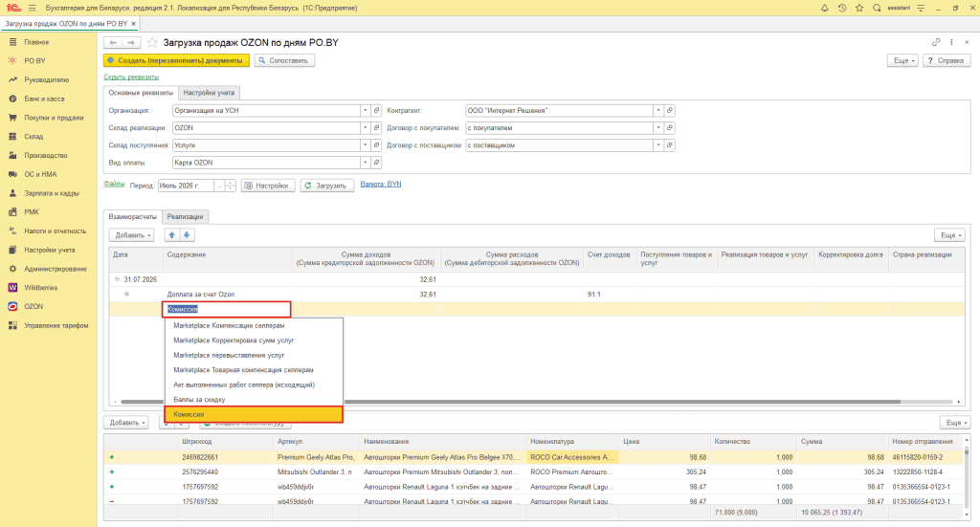
Task: Open the Главное sidebar section
Action: [36, 42]
